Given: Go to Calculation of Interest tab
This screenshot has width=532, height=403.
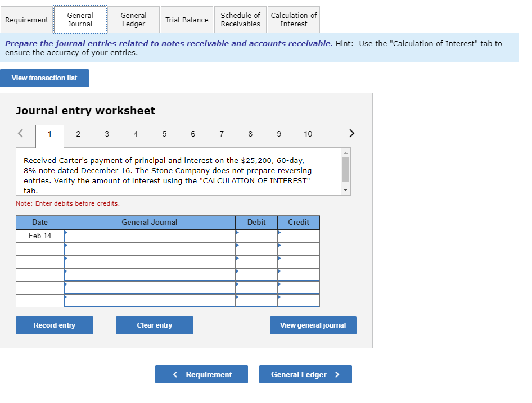Looking at the screenshot, I should pos(294,20).
